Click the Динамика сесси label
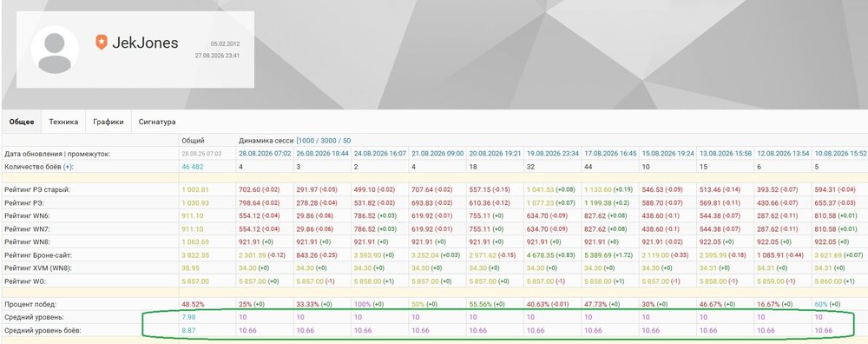The height and width of the screenshot is (344, 868). (x=266, y=141)
